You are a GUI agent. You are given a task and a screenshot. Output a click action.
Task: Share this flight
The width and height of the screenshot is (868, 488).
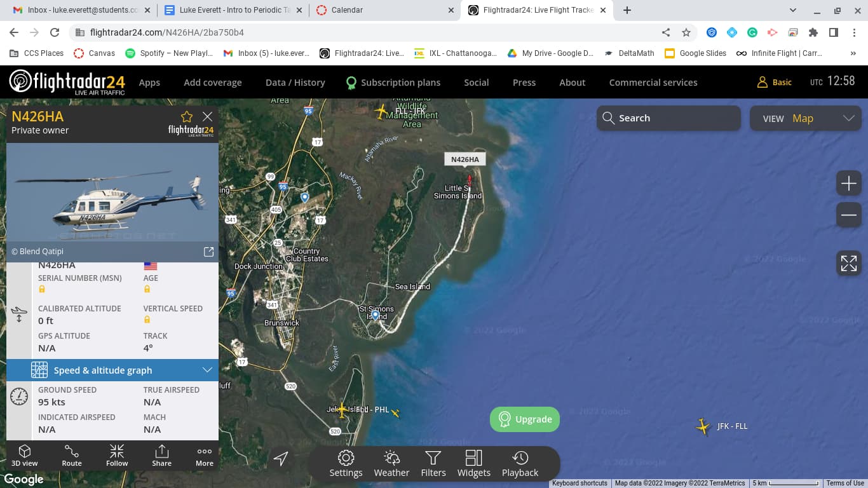point(161,456)
